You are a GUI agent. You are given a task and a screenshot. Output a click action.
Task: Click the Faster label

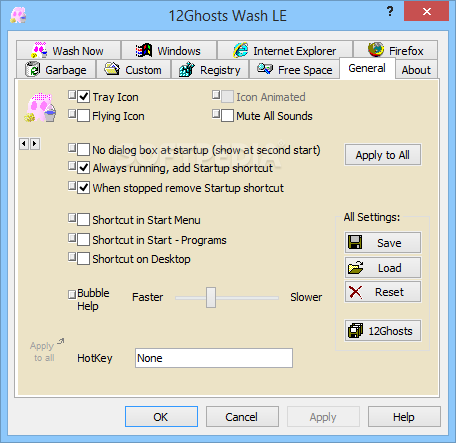(x=147, y=297)
